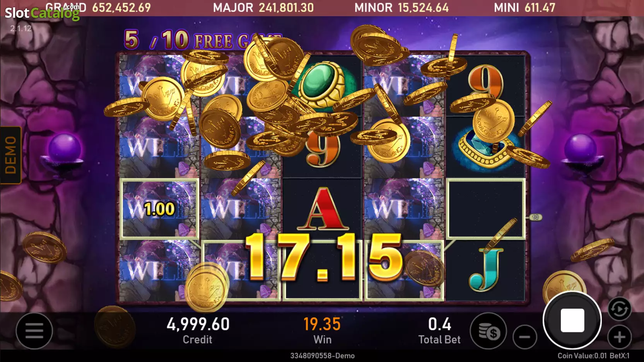Click the DEMO side tab

[10, 155]
